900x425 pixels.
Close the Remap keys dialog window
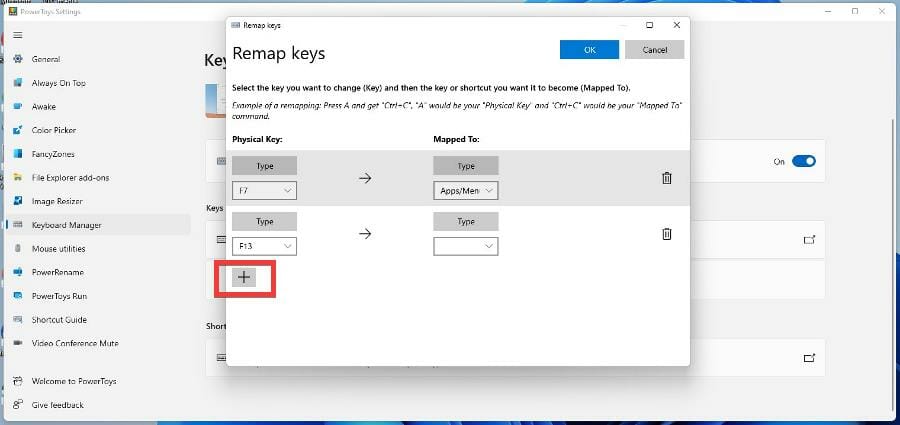point(677,25)
